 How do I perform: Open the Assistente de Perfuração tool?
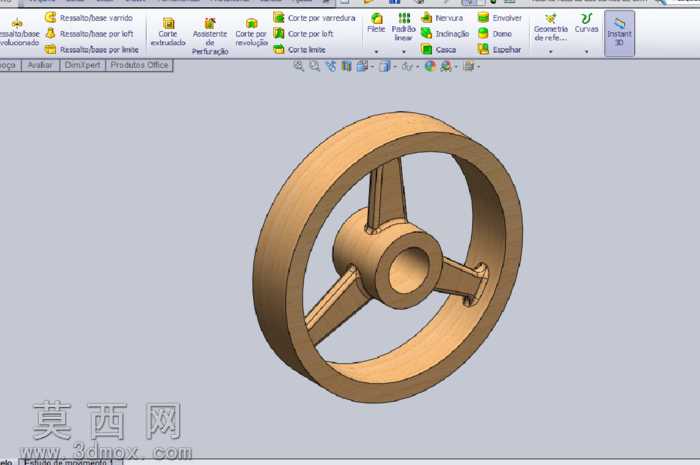[x=210, y=36]
